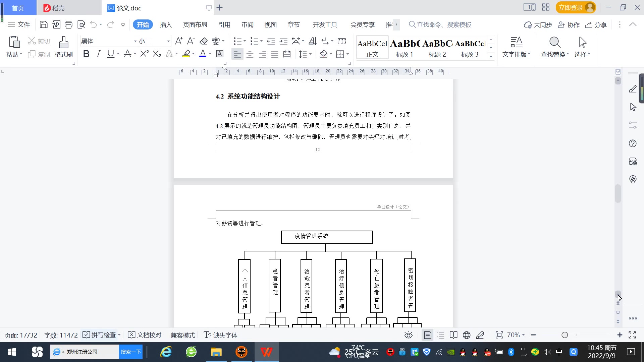Click the font color A swatch
The height and width of the screenshot is (362, 644).
click(203, 54)
